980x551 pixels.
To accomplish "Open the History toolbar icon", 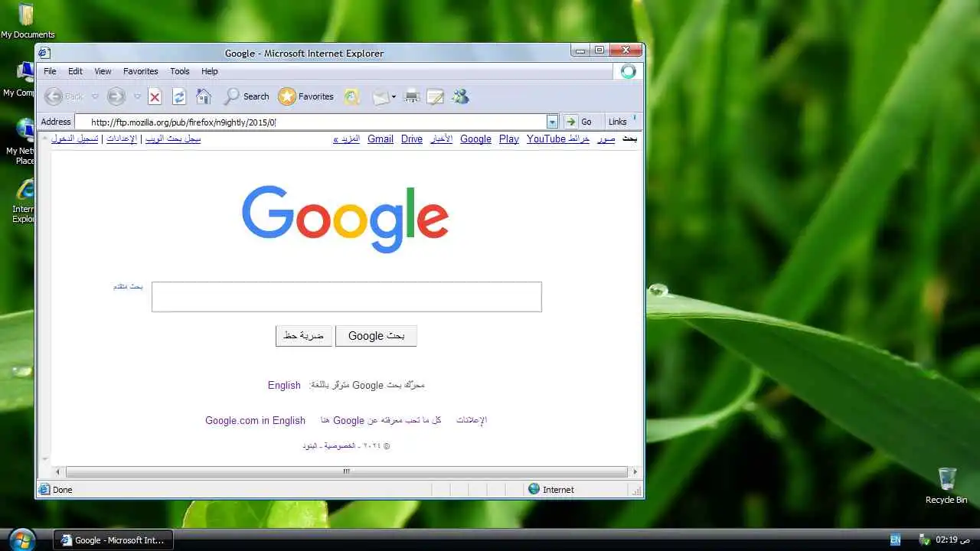I will point(351,96).
